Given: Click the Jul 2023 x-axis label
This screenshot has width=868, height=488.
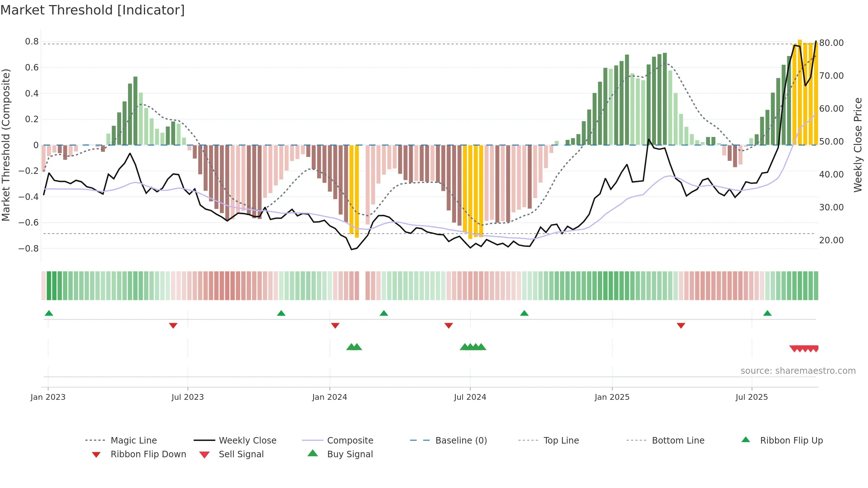Looking at the screenshot, I should click(x=188, y=397).
